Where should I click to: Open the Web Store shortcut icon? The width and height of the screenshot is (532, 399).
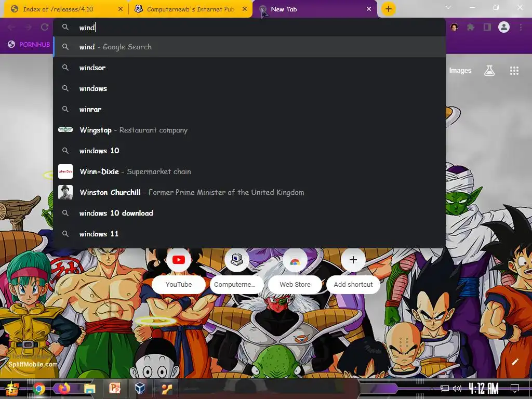click(x=295, y=260)
